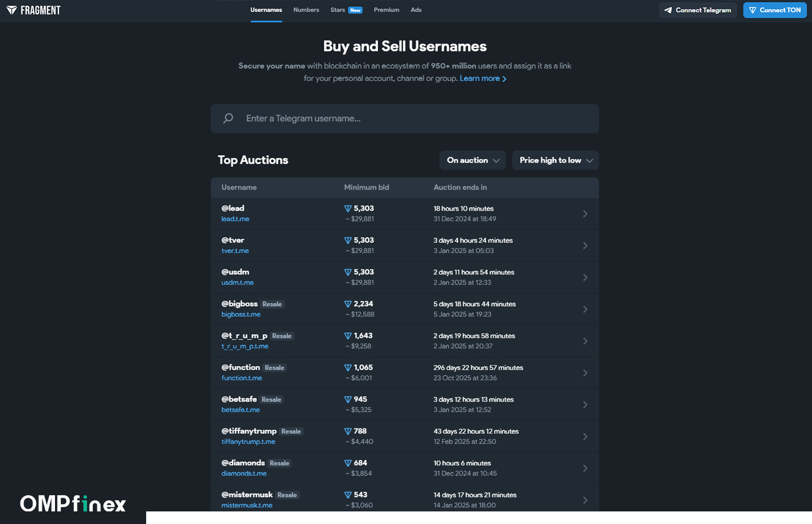Switch to the Usernames tab
812x524 pixels.
(x=266, y=10)
